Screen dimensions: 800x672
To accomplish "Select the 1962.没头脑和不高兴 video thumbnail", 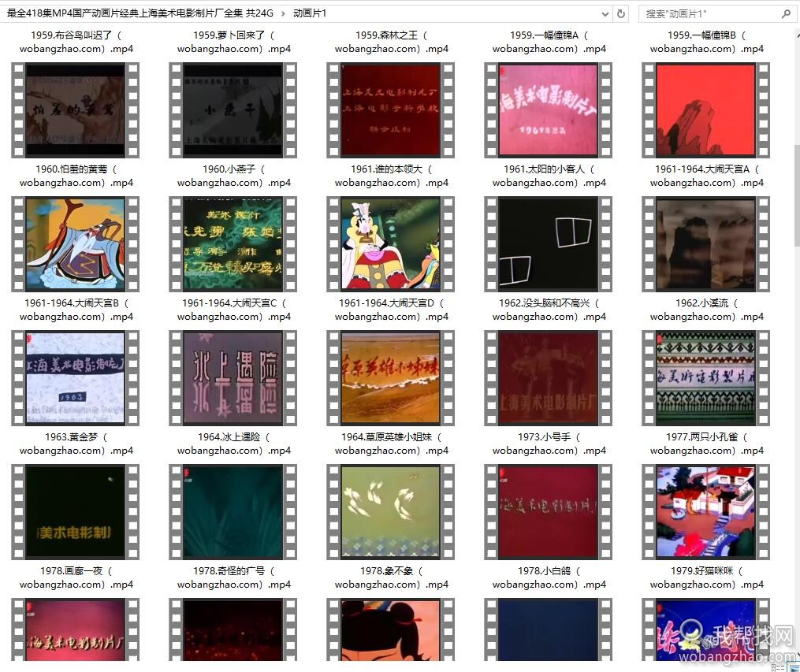I will (549, 243).
